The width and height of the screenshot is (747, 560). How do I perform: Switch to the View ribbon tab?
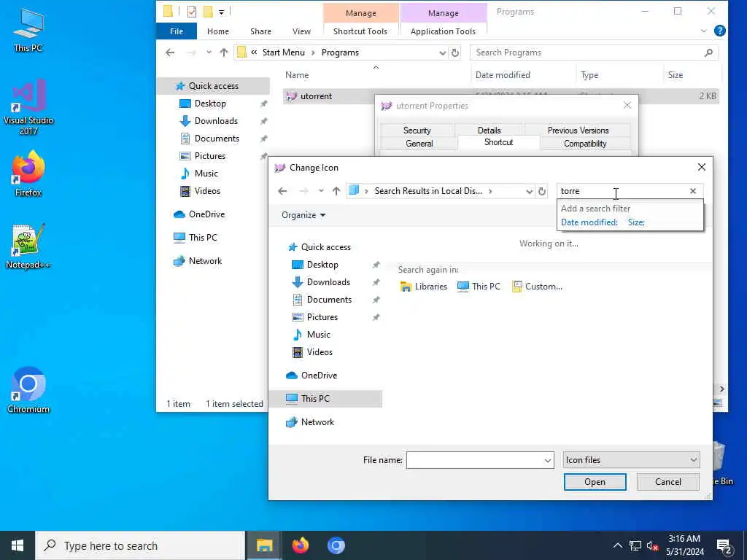pyautogui.click(x=301, y=31)
